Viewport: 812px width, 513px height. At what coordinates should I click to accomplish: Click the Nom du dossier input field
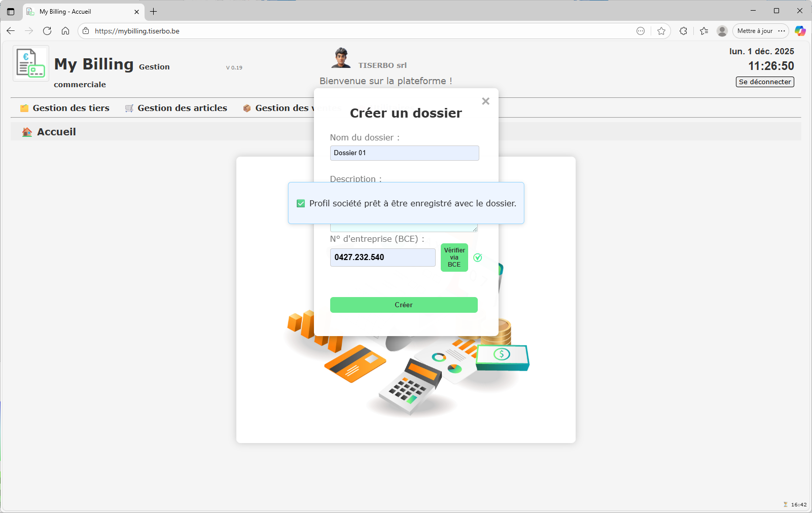(404, 153)
